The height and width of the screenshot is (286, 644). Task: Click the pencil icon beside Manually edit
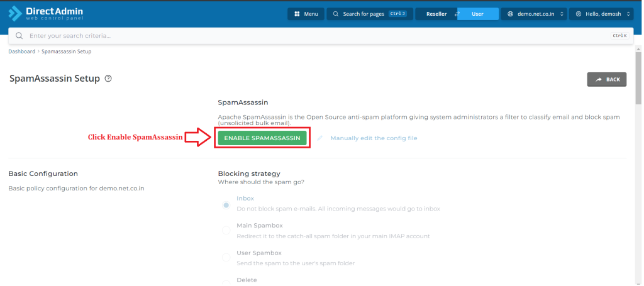(320, 138)
